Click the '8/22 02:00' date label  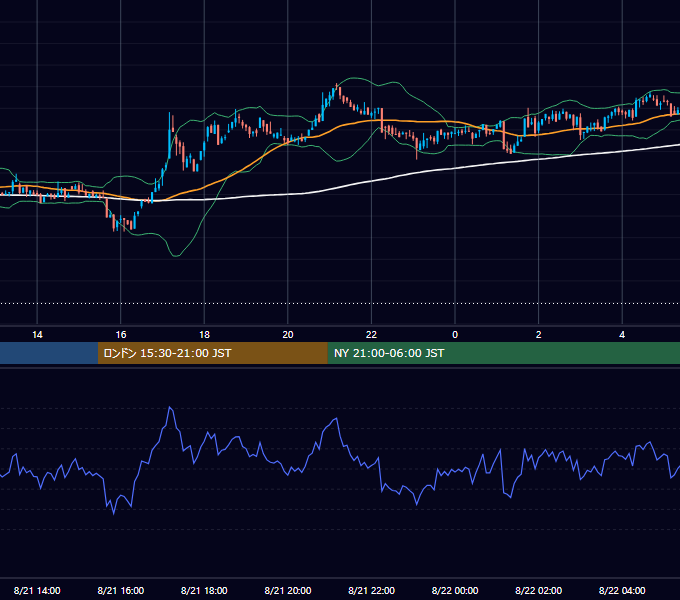[538, 590]
